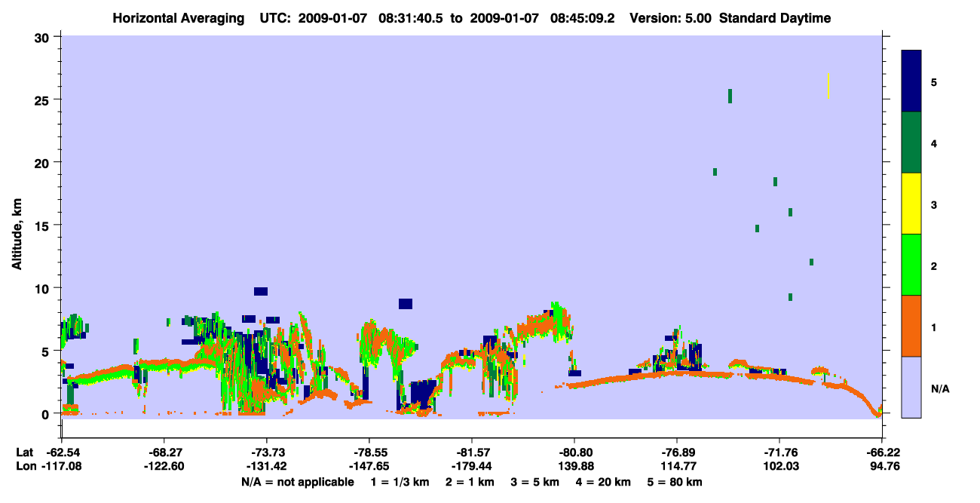Click latitude value -73.73
This screenshot has height=503, width=980.
tap(266, 452)
